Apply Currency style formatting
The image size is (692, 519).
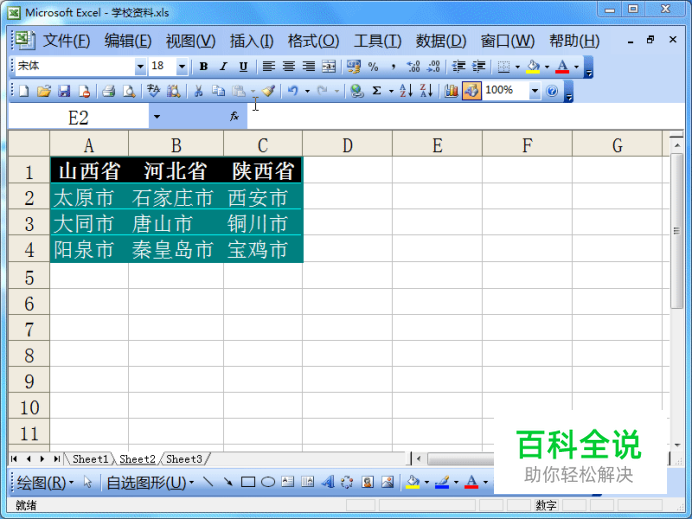354,67
